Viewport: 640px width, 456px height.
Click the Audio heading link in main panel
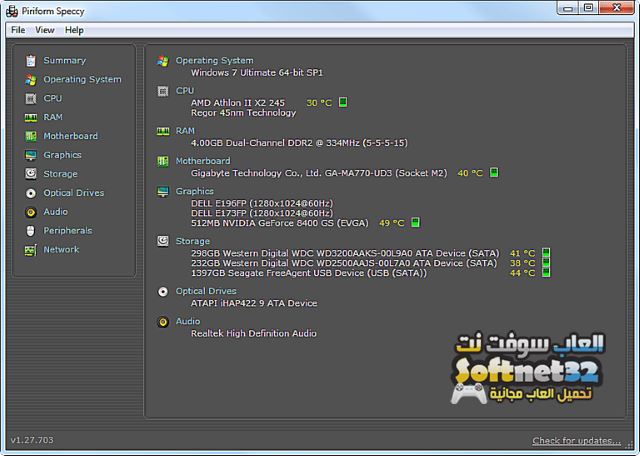(188, 321)
